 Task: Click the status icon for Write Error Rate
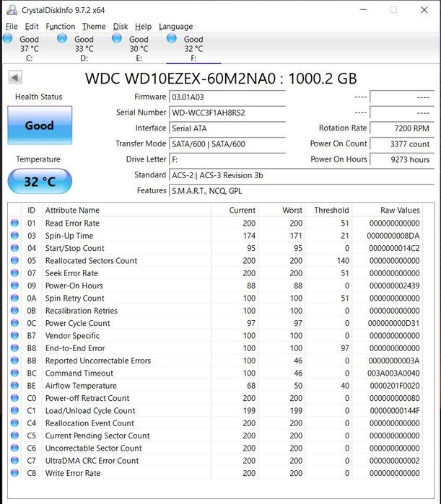point(14,473)
